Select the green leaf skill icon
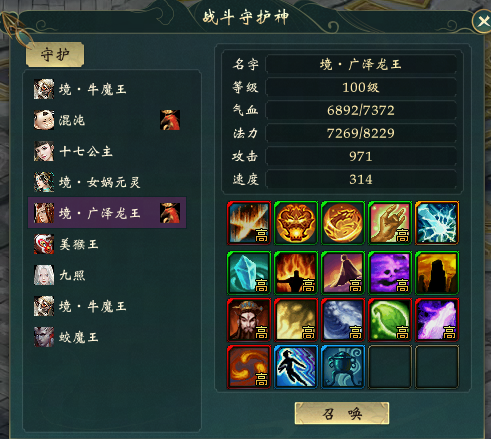Image resolution: width=491 pixels, height=439 pixels. tap(390, 320)
